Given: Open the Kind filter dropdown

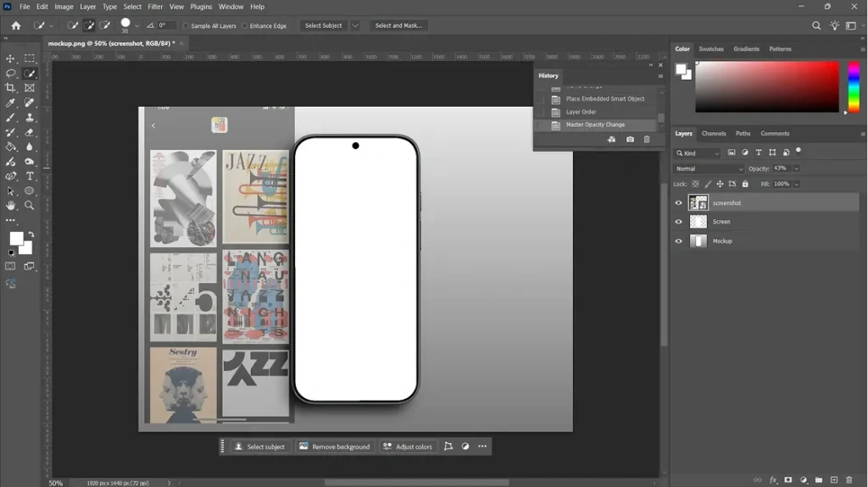Looking at the screenshot, I should tap(698, 153).
